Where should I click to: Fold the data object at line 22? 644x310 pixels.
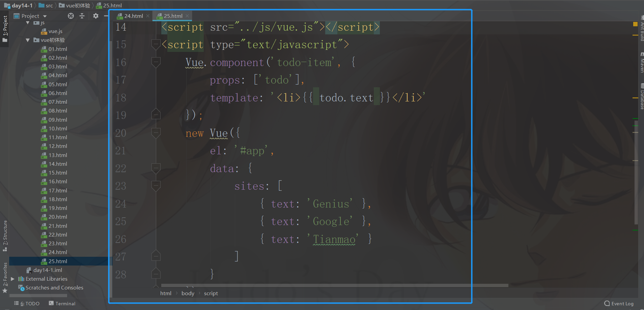[156, 168]
